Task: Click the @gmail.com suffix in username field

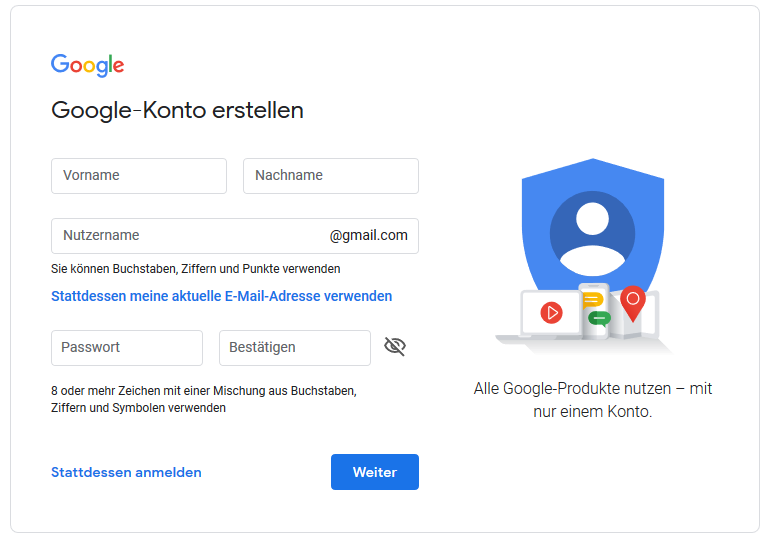Action: click(x=369, y=236)
